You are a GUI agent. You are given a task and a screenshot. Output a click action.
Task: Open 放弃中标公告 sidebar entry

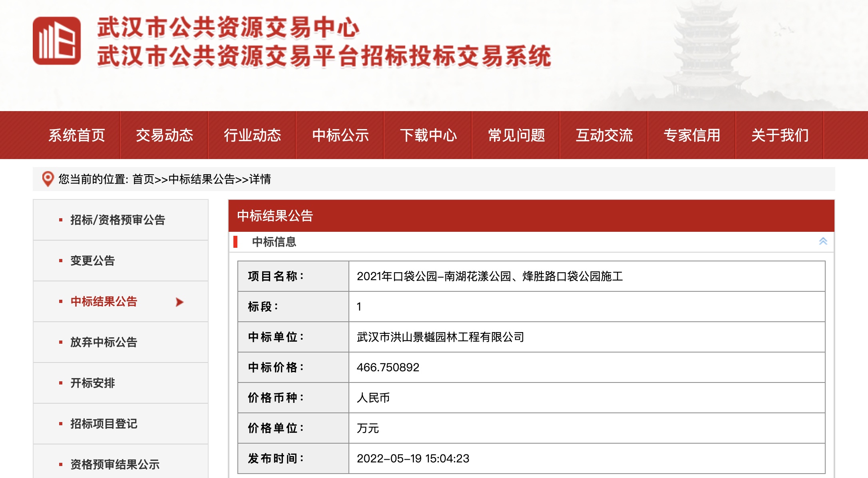click(x=104, y=342)
